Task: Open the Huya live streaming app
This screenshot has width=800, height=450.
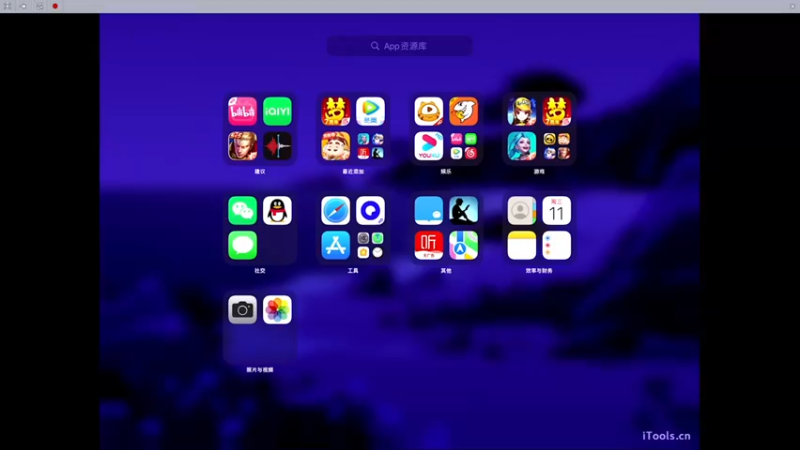Action: pos(429,111)
